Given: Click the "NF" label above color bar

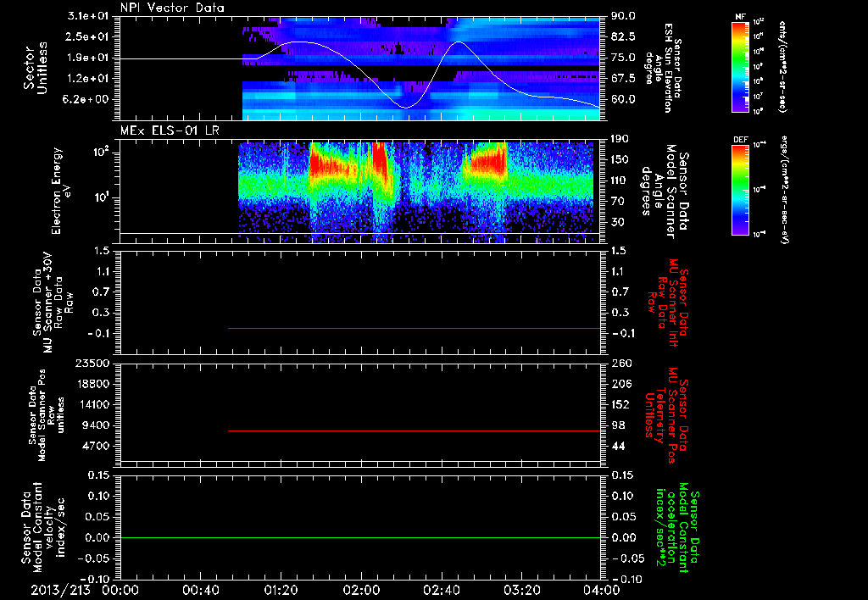Looking at the screenshot, I should [740, 17].
